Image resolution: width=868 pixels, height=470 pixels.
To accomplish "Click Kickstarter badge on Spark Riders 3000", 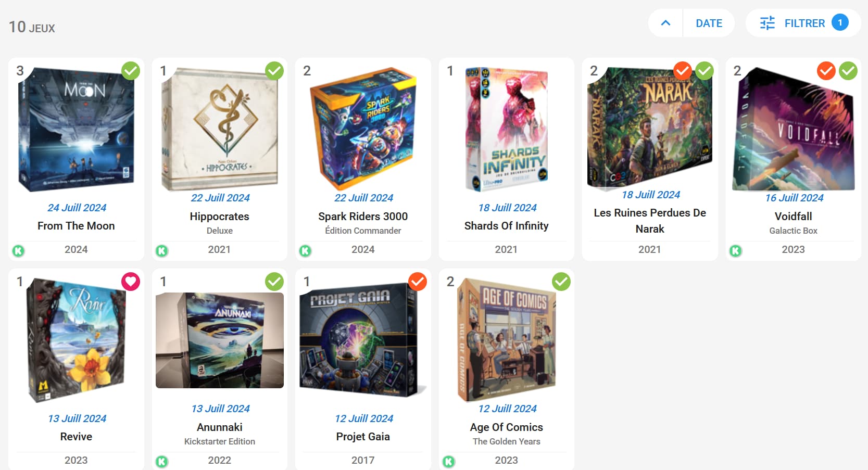I will (x=306, y=251).
